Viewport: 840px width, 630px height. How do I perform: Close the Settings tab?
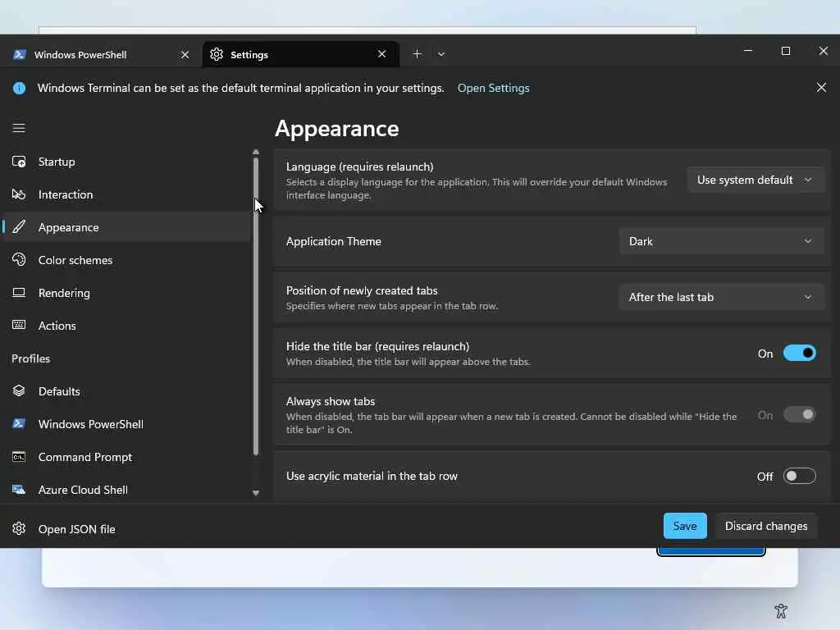pyautogui.click(x=382, y=54)
